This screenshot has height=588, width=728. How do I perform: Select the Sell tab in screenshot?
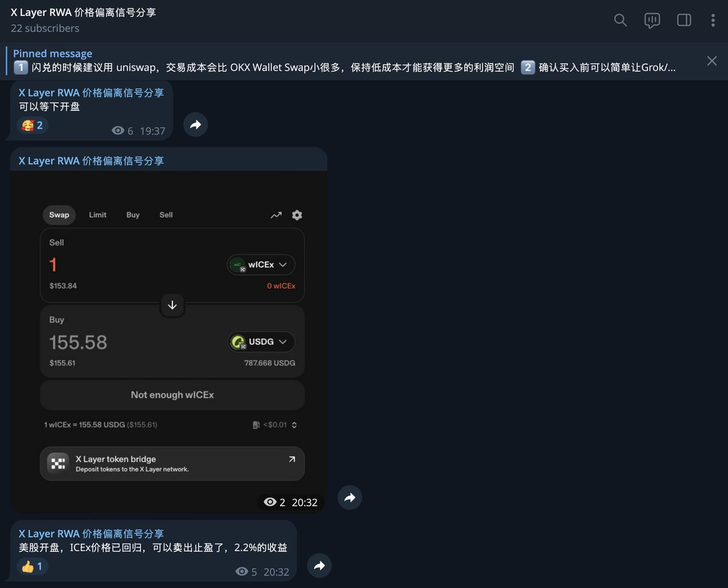pos(166,215)
